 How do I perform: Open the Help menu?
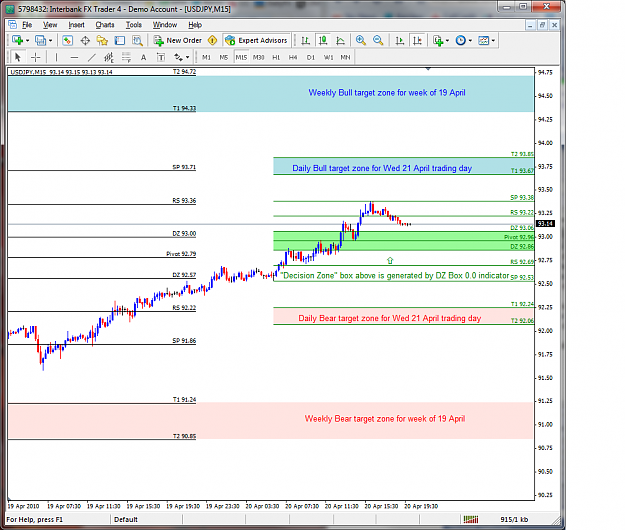click(x=195, y=25)
